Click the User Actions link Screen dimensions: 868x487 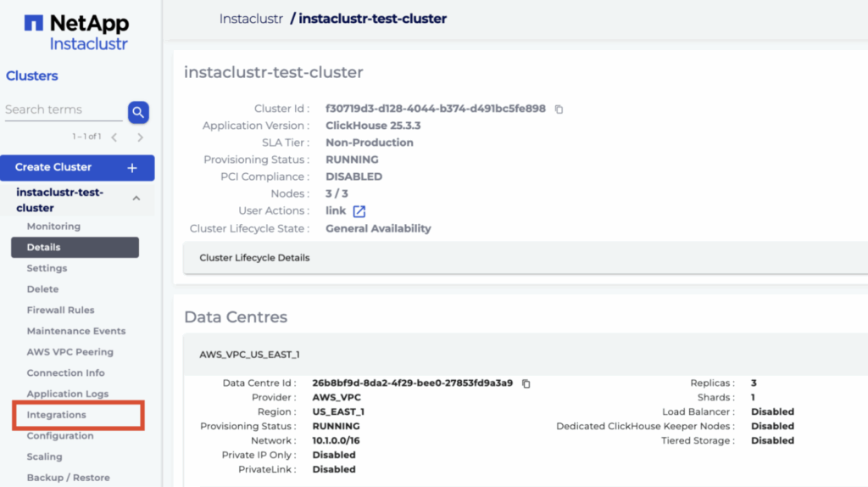[x=336, y=211]
